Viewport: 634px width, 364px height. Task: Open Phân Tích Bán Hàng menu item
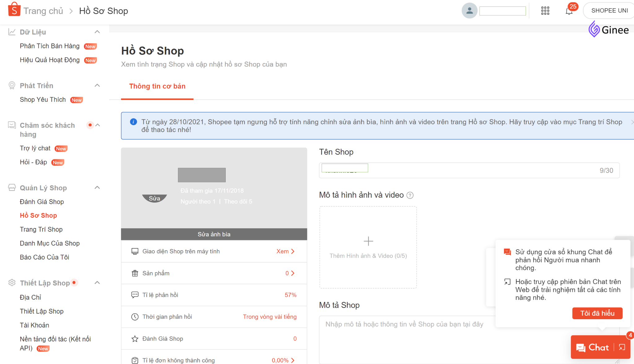(50, 46)
